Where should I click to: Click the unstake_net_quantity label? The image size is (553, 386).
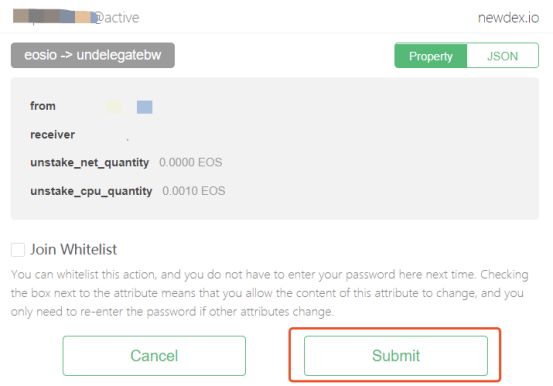click(x=90, y=162)
